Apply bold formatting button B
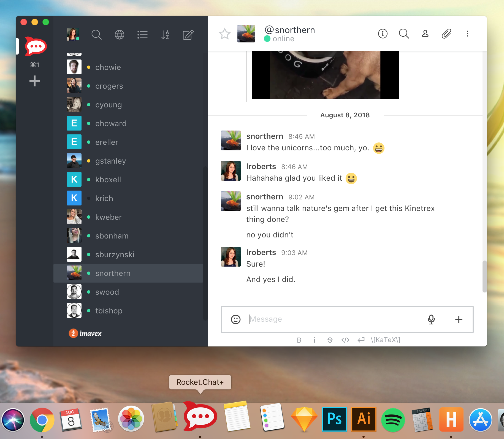Viewport: 504px width, 439px height. [299, 340]
